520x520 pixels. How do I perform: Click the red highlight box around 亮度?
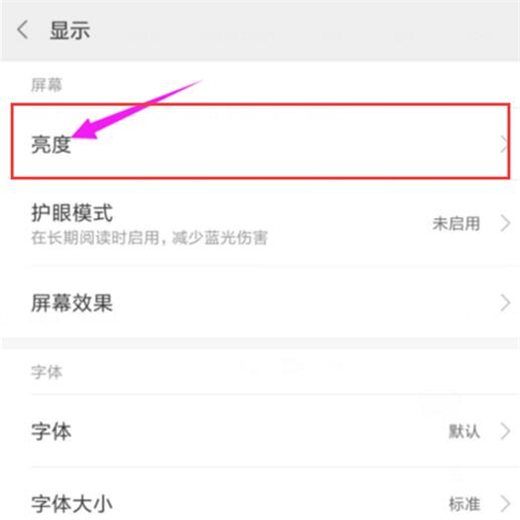click(x=260, y=141)
